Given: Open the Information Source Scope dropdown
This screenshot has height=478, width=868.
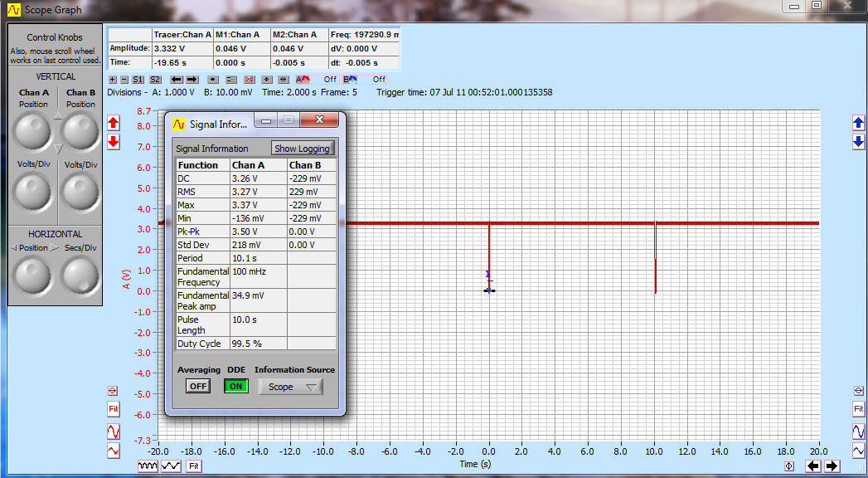Looking at the screenshot, I should [290, 387].
